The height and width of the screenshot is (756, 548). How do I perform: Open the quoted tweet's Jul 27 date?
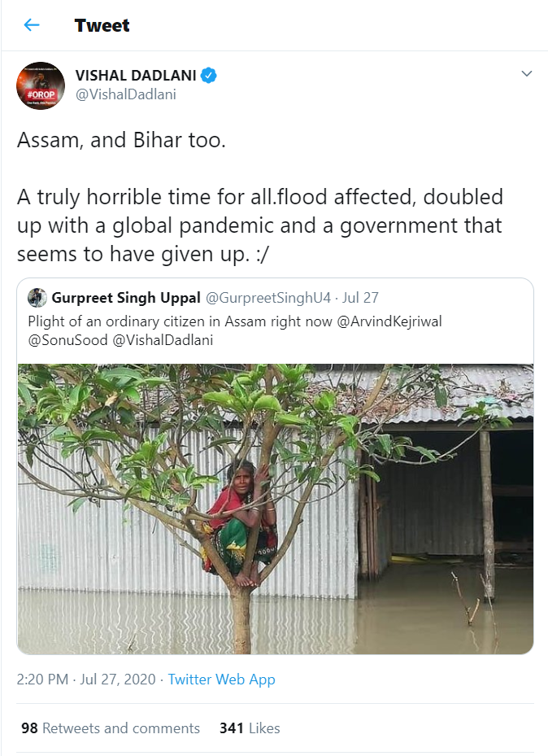point(362,298)
